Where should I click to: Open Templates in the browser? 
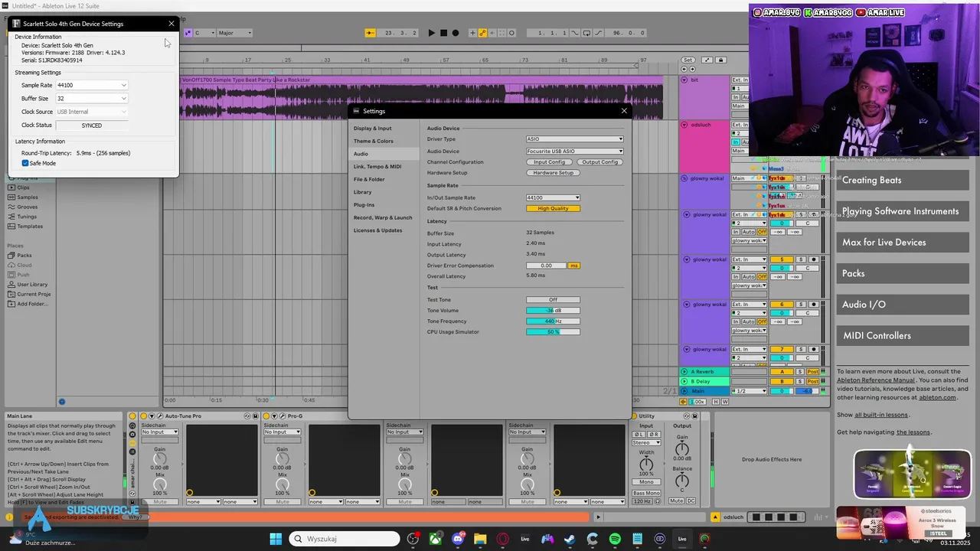coord(30,227)
